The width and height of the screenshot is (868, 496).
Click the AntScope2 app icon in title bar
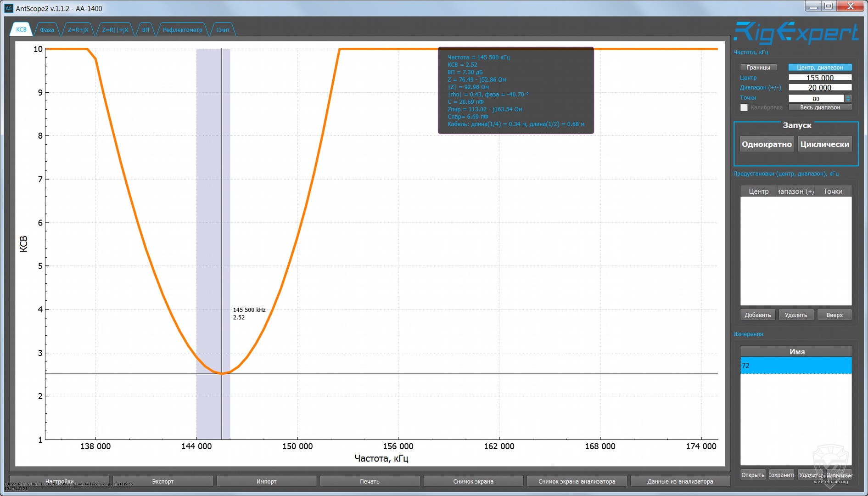pyautogui.click(x=8, y=8)
